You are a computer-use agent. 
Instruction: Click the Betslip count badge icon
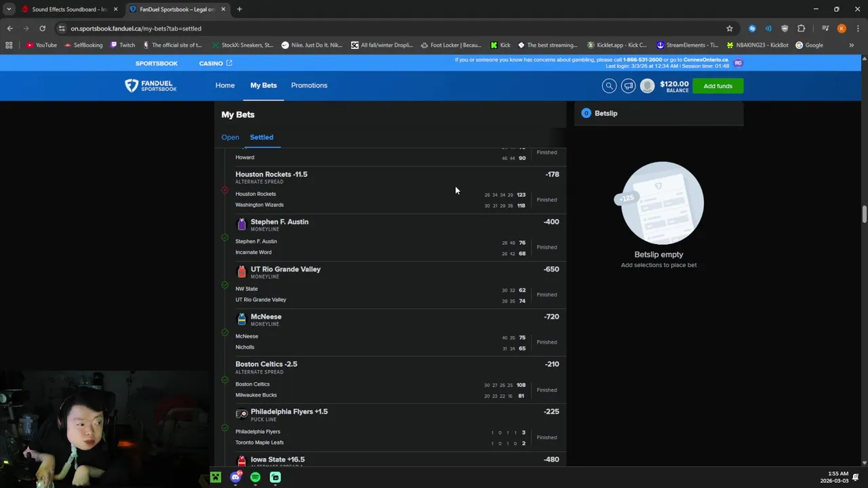[x=586, y=113]
